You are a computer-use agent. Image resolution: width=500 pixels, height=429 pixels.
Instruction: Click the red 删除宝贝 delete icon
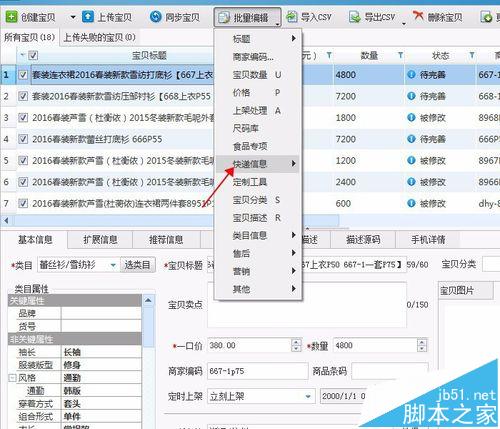pyautogui.click(x=418, y=16)
